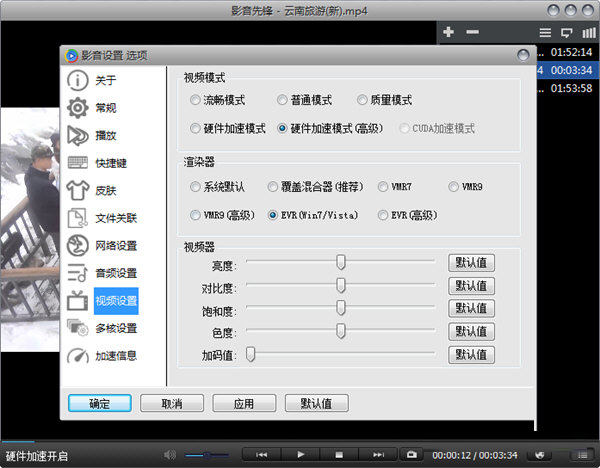Viewport: 600px width, 468px height.
Task: Go to the 皮肤 skin settings
Action: point(106,191)
